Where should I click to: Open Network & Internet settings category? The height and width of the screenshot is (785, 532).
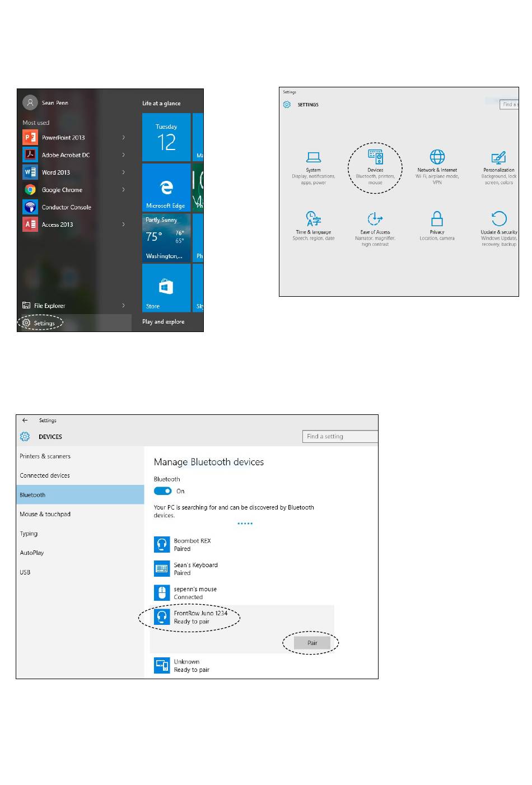pyautogui.click(x=437, y=167)
